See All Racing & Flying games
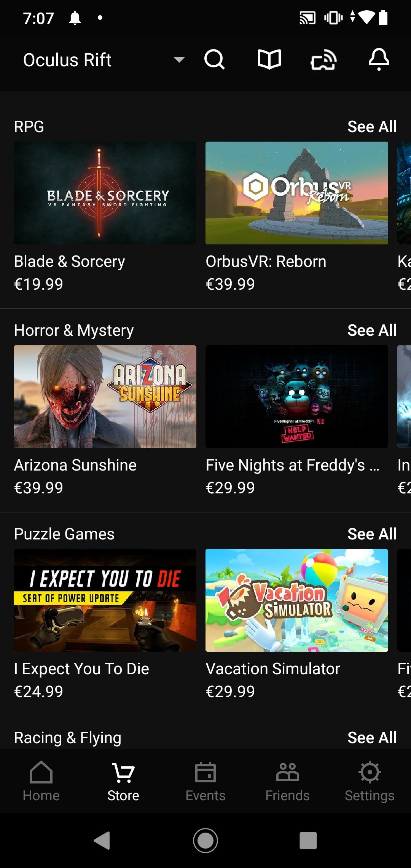 pos(372,738)
